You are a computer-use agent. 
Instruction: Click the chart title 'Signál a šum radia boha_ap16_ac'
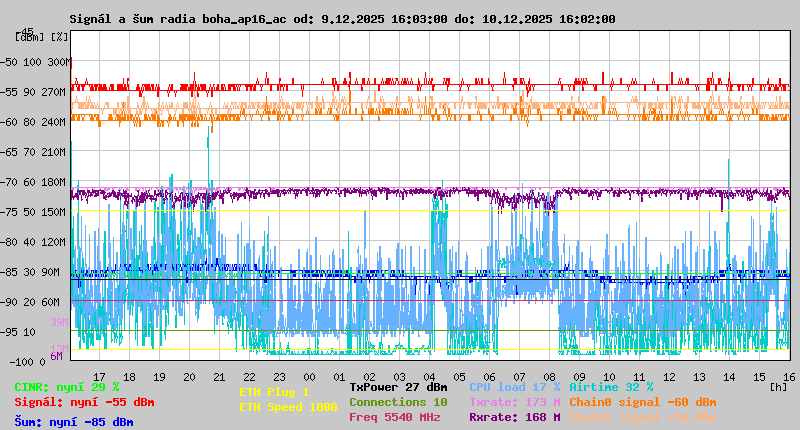tap(191, 19)
